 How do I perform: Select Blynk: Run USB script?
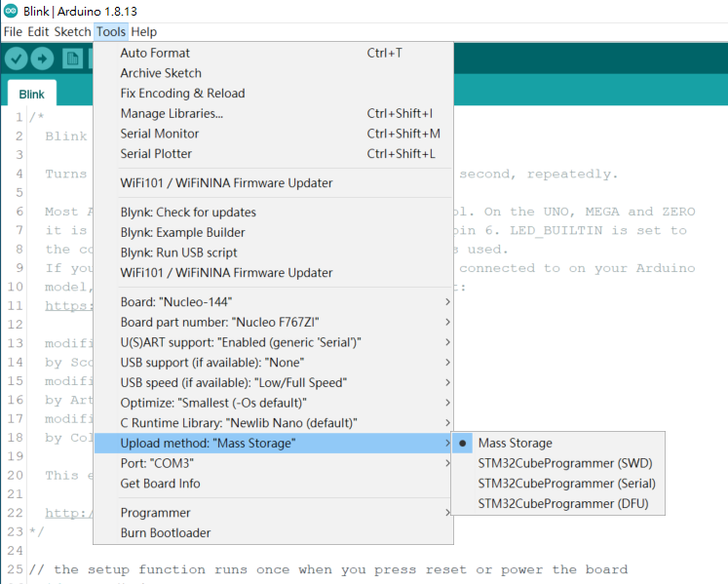point(273,253)
